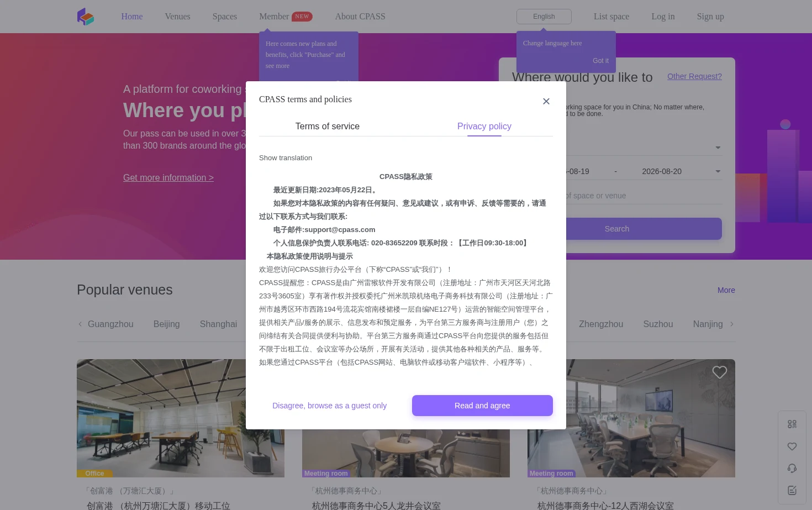The width and height of the screenshot is (812, 510).
Task: Select Zhengzhou city tab
Action: 601,324
